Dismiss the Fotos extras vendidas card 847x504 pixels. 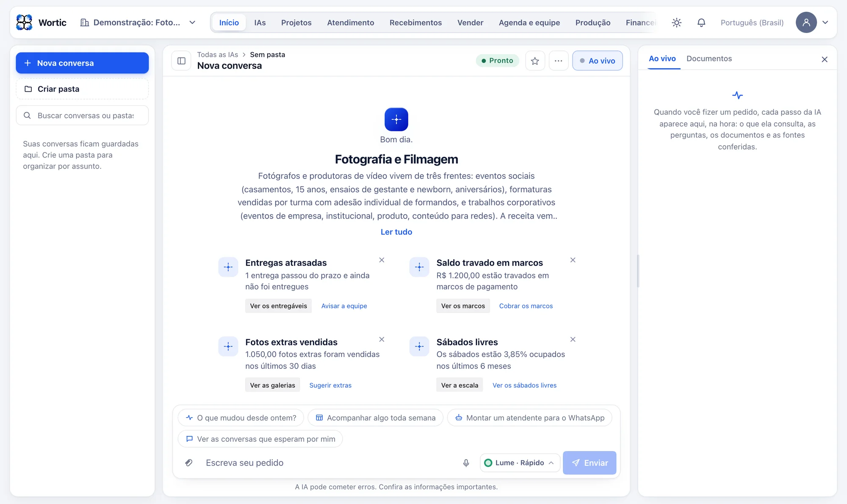(382, 339)
